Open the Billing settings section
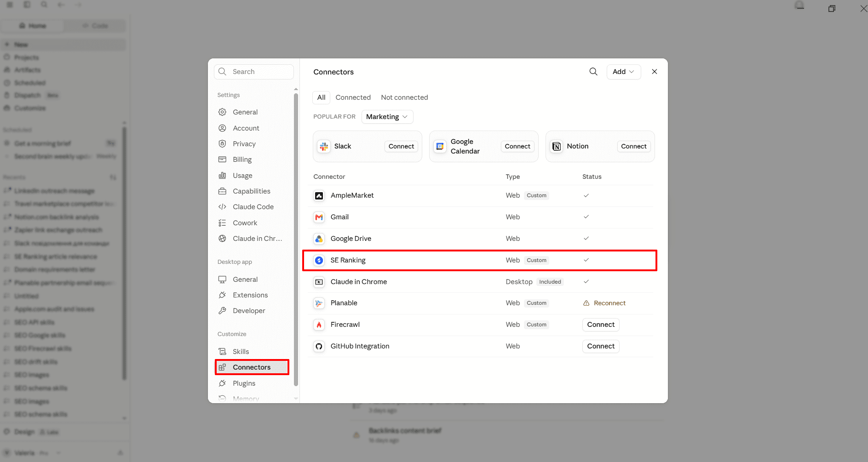 point(252,160)
